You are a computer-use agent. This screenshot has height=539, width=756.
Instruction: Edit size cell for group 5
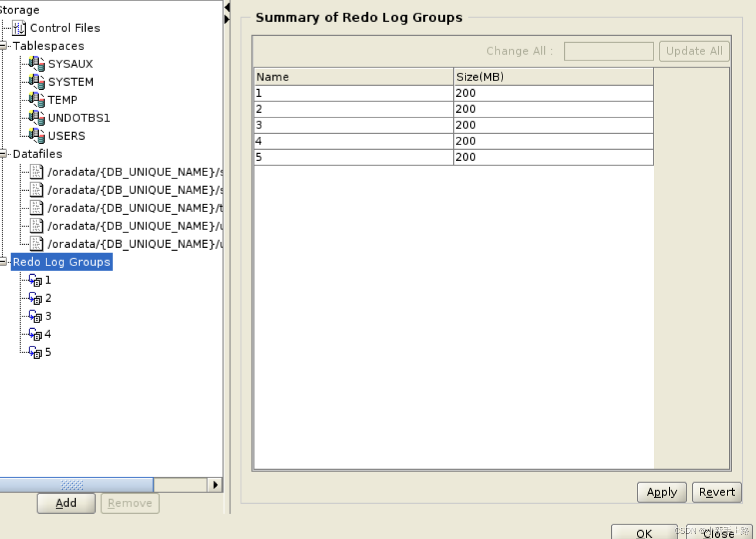553,157
